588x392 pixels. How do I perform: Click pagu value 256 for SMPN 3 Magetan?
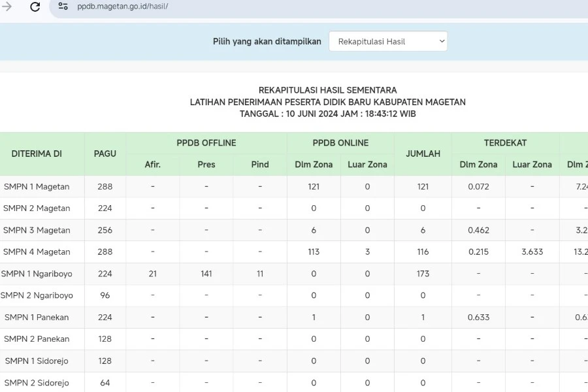(x=105, y=230)
